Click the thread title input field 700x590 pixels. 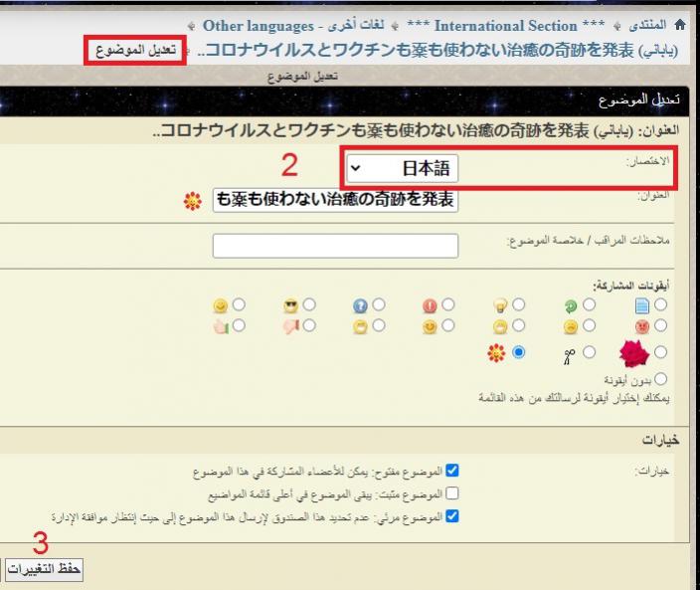tap(335, 200)
